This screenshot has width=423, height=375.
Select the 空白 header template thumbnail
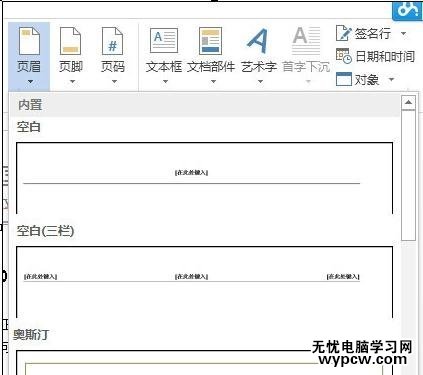pos(204,178)
